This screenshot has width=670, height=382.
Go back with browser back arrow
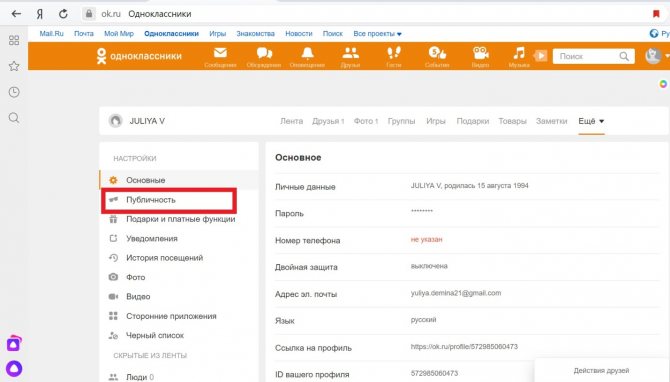click(16, 14)
